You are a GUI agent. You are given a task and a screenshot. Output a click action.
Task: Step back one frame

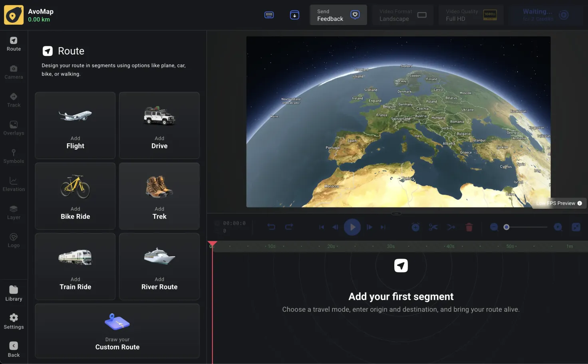click(335, 227)
